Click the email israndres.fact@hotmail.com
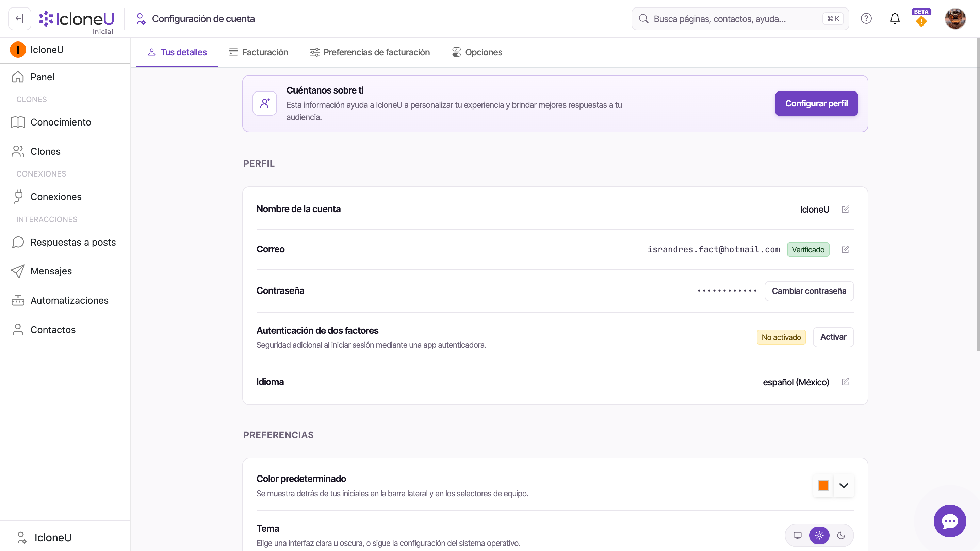Viewport: 980px width, 551px height. (714, 249)
